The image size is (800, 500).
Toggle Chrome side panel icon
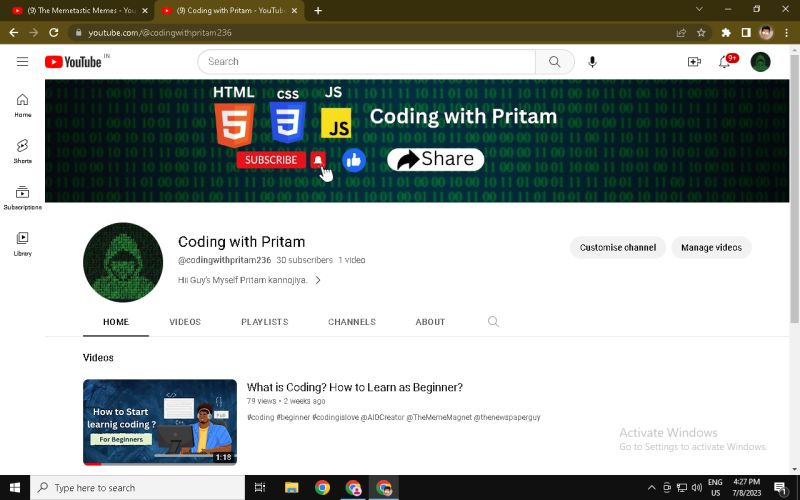coord(746,33)
